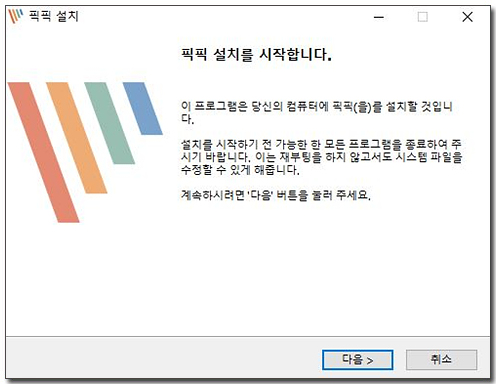Screen dimensions: 496x384
Task: Minimize the 픽픽 설치 installer window
Action: (379, 17)
